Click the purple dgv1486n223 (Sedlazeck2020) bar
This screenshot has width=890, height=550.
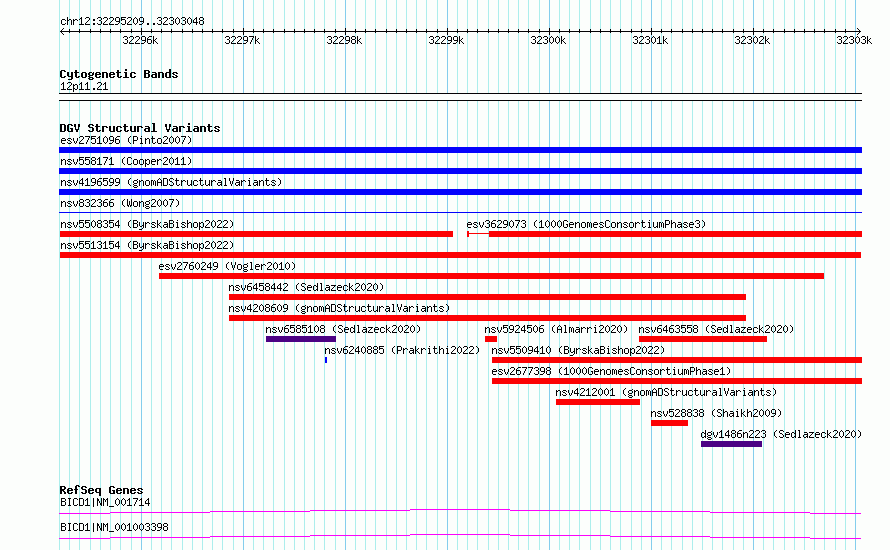click(731, 444)
